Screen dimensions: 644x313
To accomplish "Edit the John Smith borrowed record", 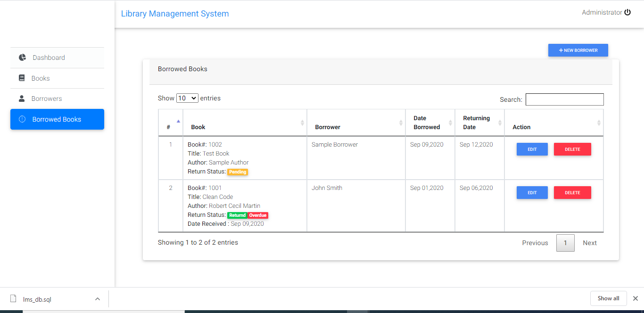I will click(532, 192).
